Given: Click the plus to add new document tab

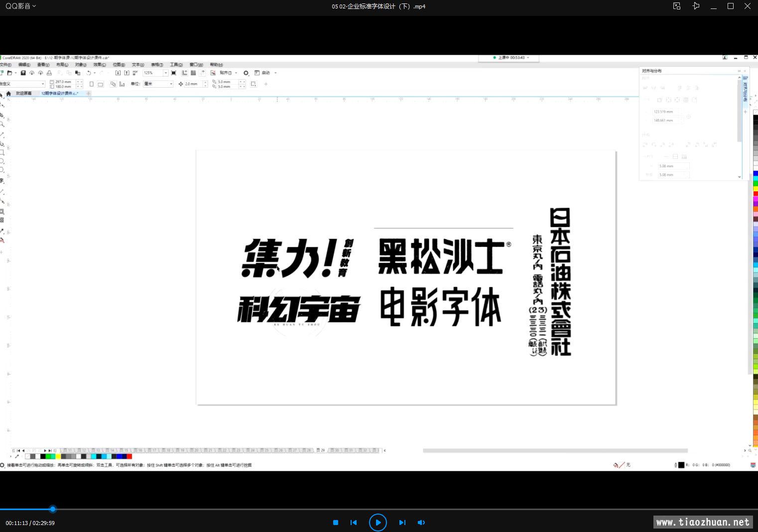Looking at the screenshot, I should point(89,93).
